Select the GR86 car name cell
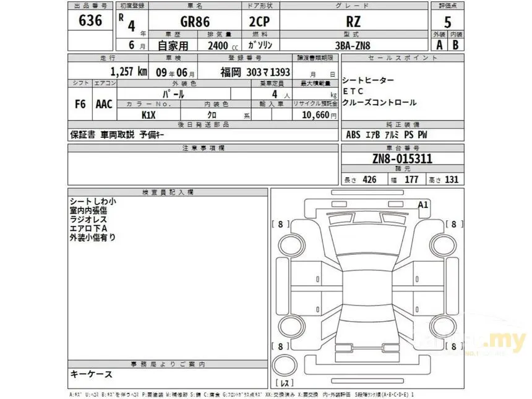This screenshot has height=399, width=532. 195,22
